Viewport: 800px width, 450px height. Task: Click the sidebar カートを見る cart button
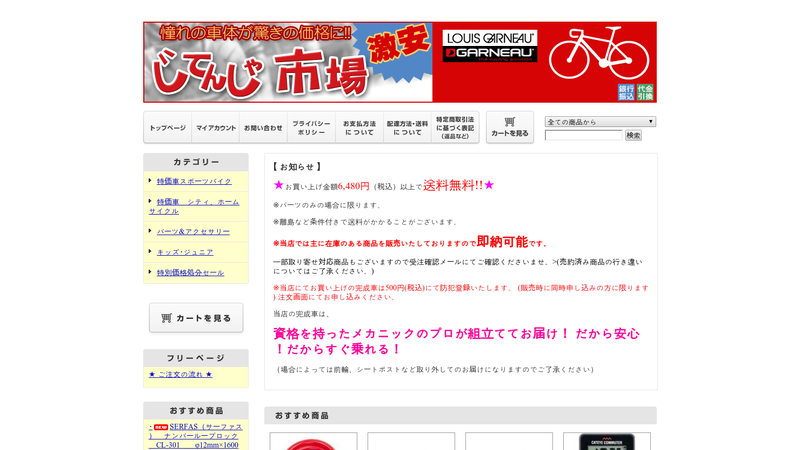(x=196, y=318)
